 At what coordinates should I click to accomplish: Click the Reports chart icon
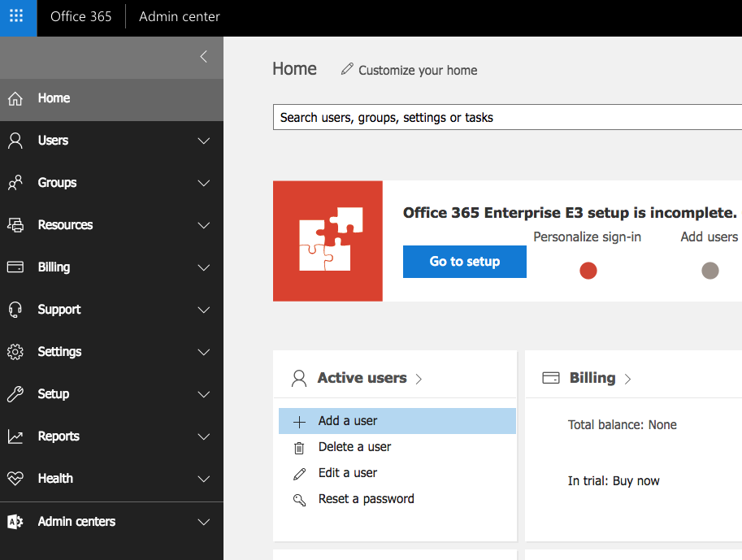15,436
